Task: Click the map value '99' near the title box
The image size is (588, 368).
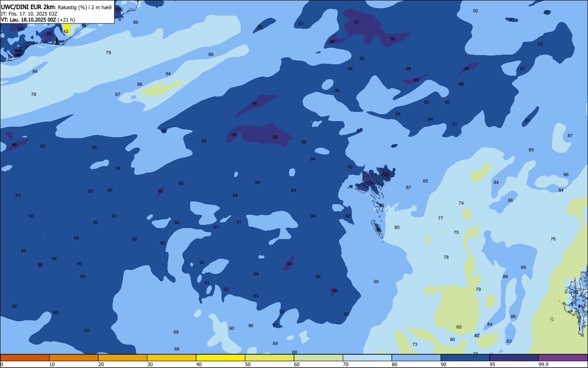Action: (x=49, y=34)
